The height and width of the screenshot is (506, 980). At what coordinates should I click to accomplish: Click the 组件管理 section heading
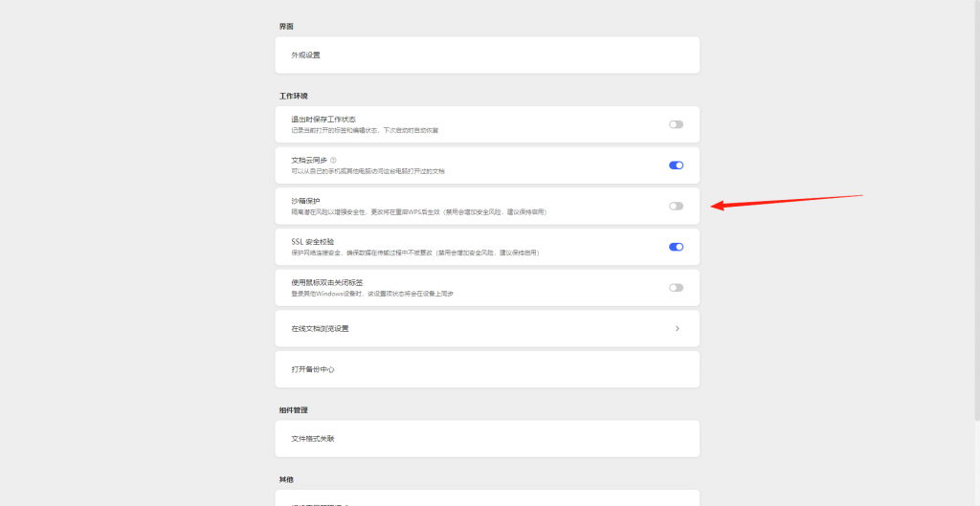[294, 410]
